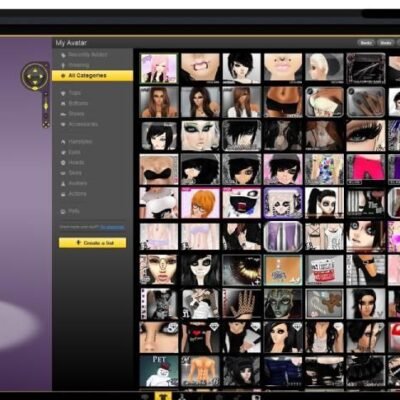
Task: Click the X button below the zoom slider
Action: click(x=46, y=125)
